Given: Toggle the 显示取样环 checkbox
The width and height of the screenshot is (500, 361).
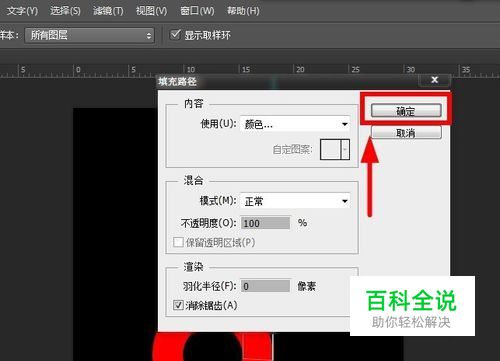Looking at the screenshot, I should tap(175, 35).
